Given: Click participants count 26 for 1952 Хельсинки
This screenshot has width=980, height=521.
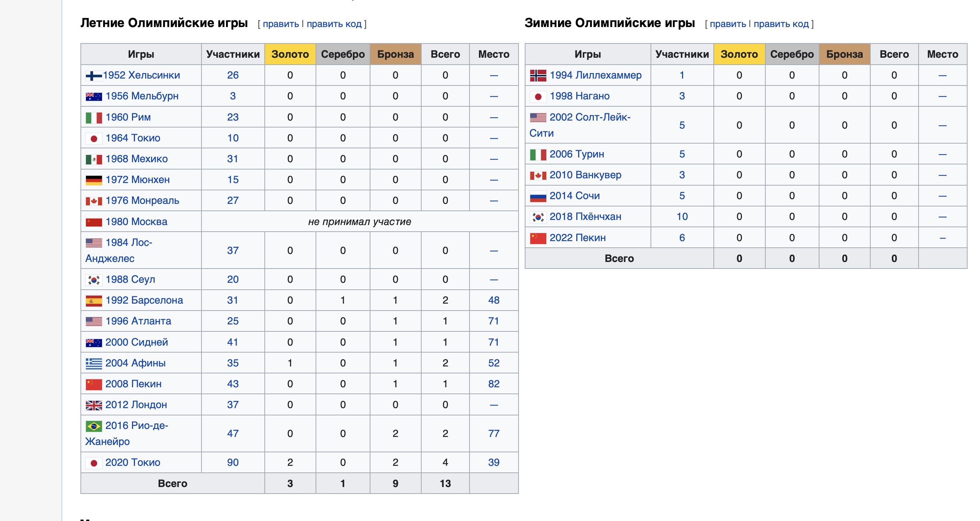Looking at the screenshot, I should coord(233,75).
